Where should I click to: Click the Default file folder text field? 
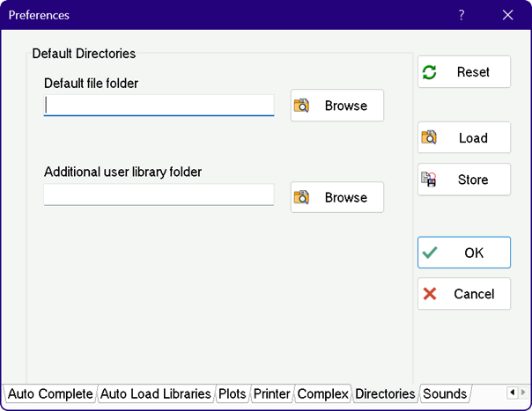[x=159, y=106]
